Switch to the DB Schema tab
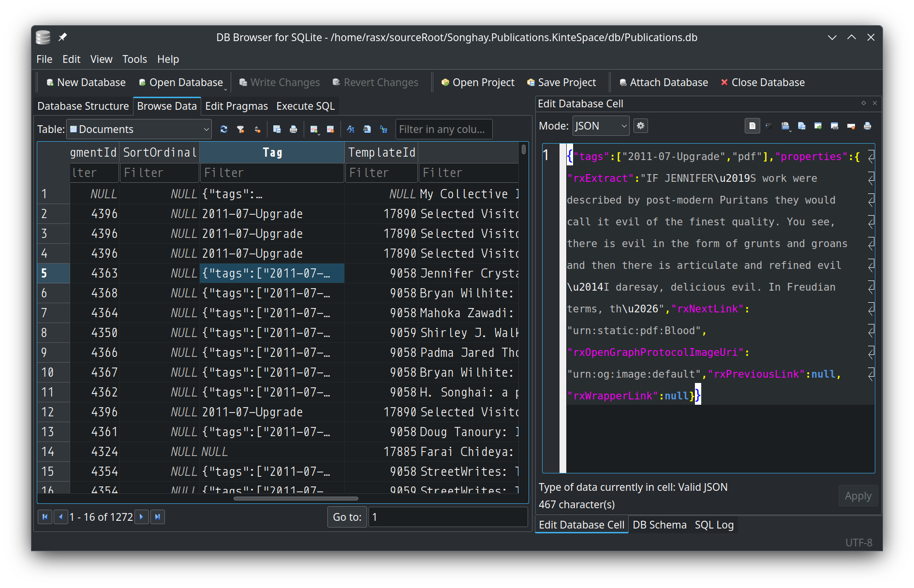914x588 pixels. click(x=660, y=525)
